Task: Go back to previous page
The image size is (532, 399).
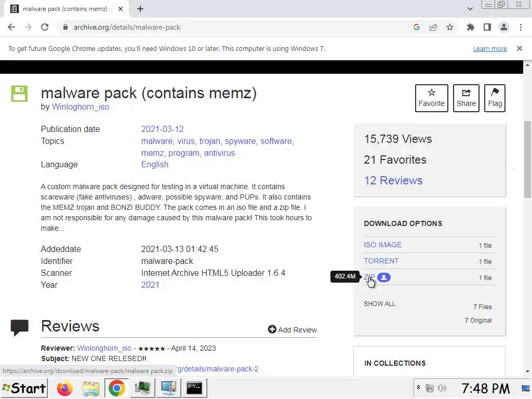Action: click(x=11, y=27)
